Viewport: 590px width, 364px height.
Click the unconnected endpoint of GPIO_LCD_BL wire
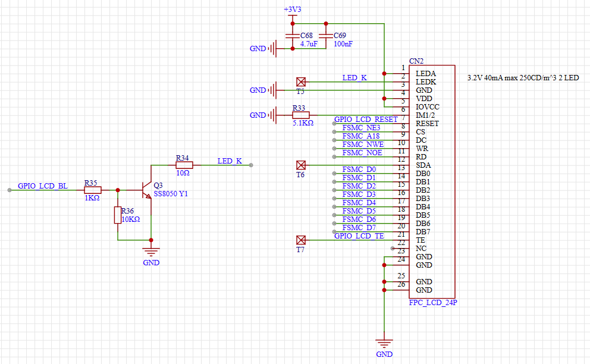pyautogui.click(x=10, y=190)
